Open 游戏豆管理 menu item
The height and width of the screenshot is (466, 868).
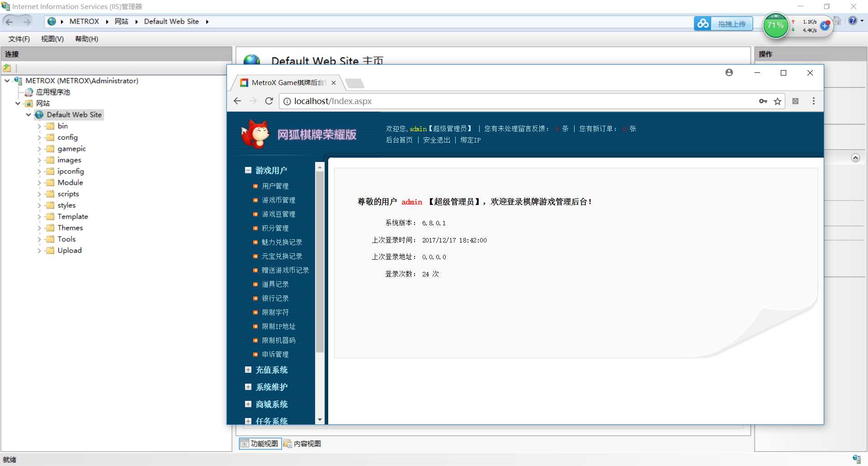click(x=278, y=214)
